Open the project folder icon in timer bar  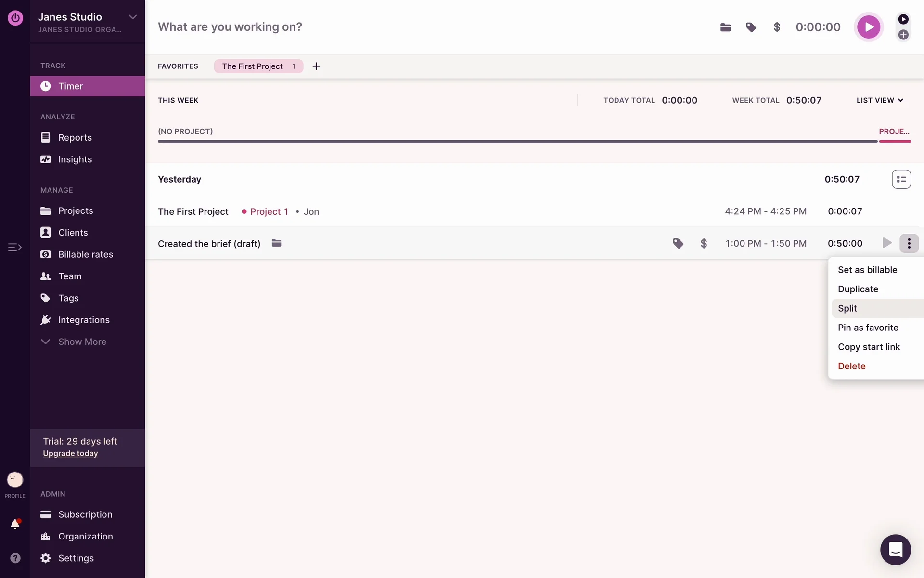pyautogui.click(x=725, y=27)
